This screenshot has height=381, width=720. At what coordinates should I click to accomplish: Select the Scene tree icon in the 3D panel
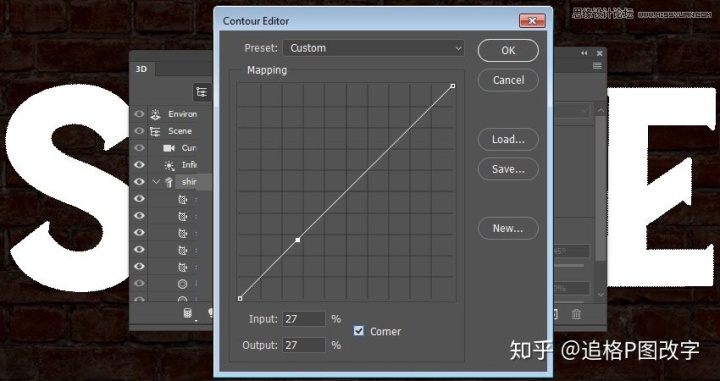(155, 131)
